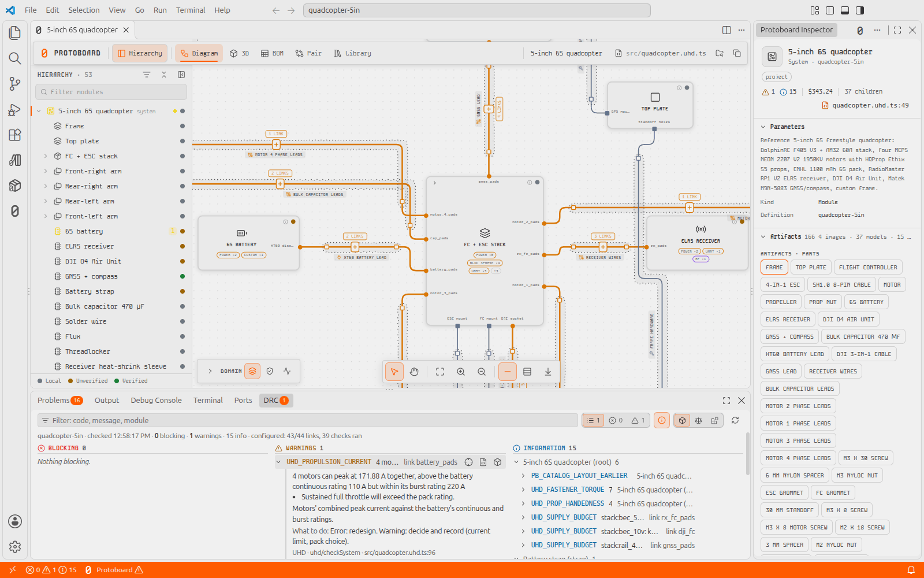Toggle the DRC info circle filter button

click(x=662, y=420)
